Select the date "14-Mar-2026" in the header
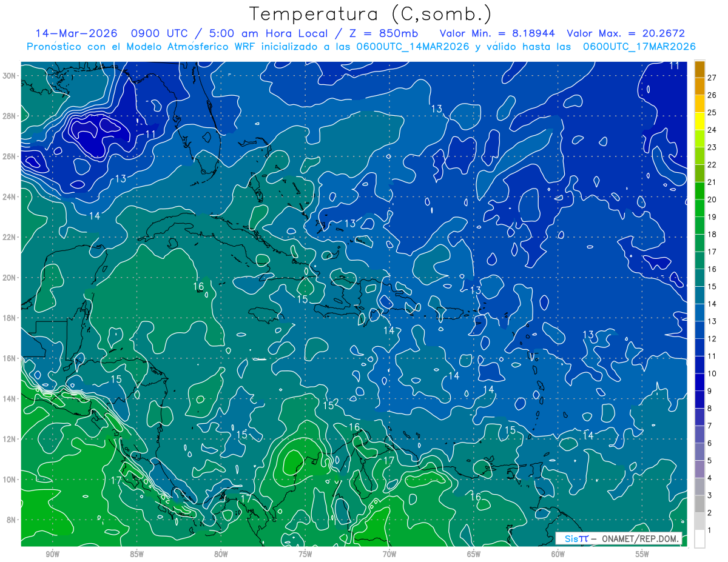Viewport: 728px width, 562px height. 76,33
